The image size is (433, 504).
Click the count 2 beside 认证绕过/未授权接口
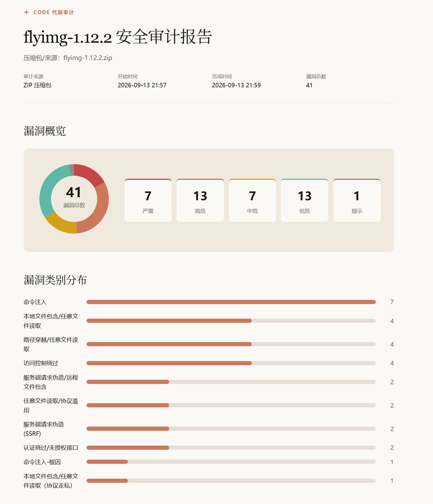[392, 448]
